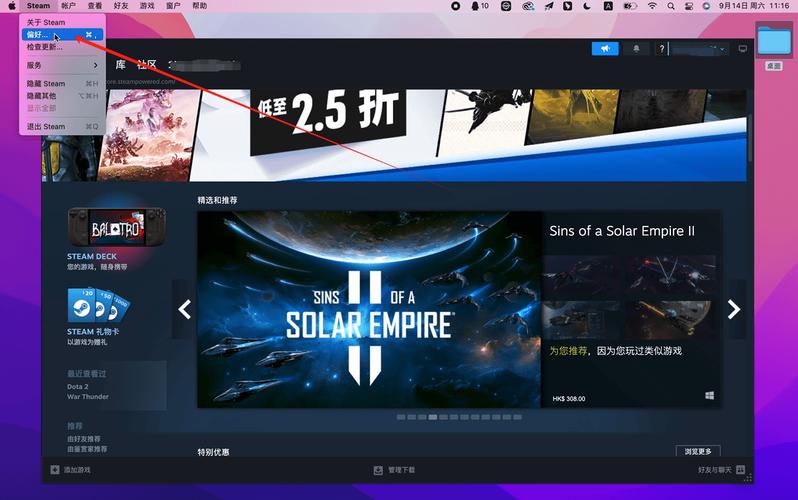Click the paper plane icon in menu bar
798x500 pixels.
click(549, 6)
